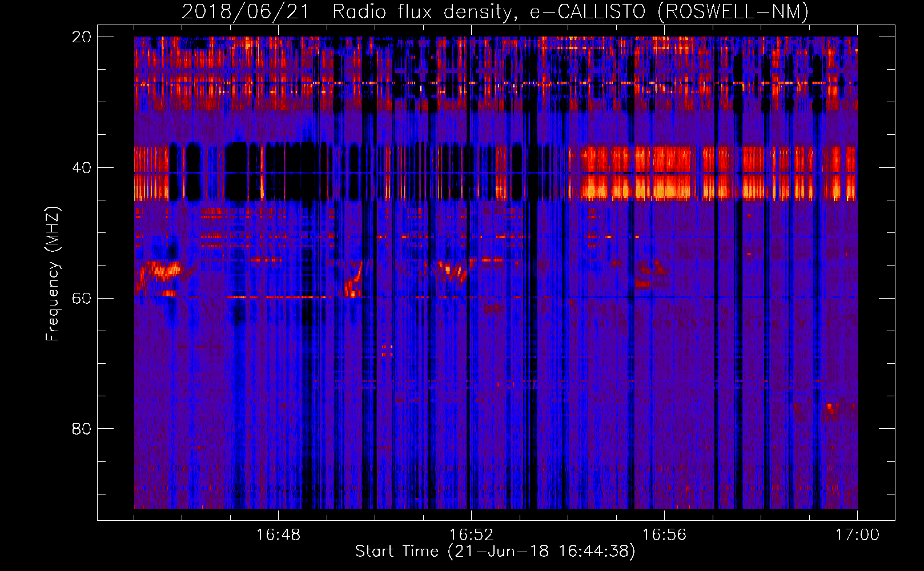Click the 16:56 time tick label
Viewport: 924px width, 571px height.
664,534
